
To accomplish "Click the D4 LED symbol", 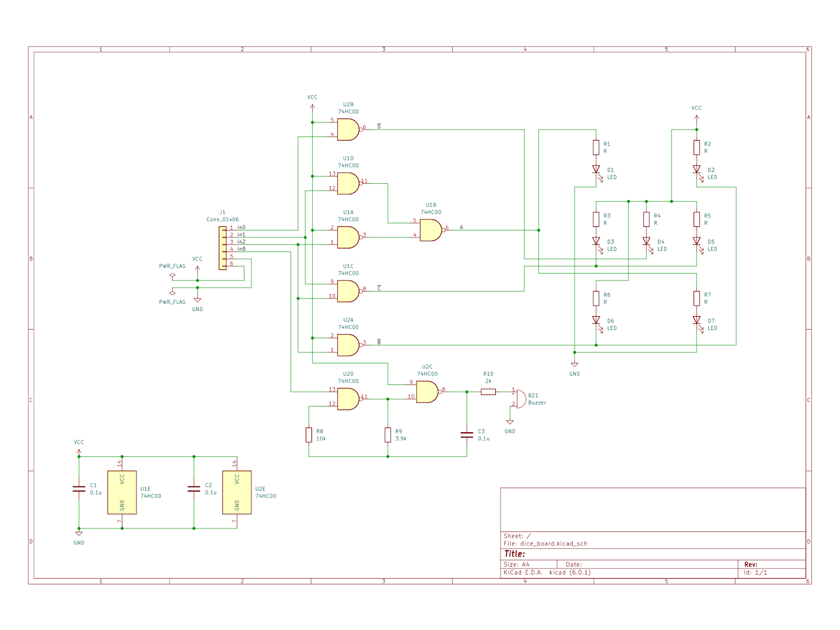I will pyautogui.click(x=646, y=242).
